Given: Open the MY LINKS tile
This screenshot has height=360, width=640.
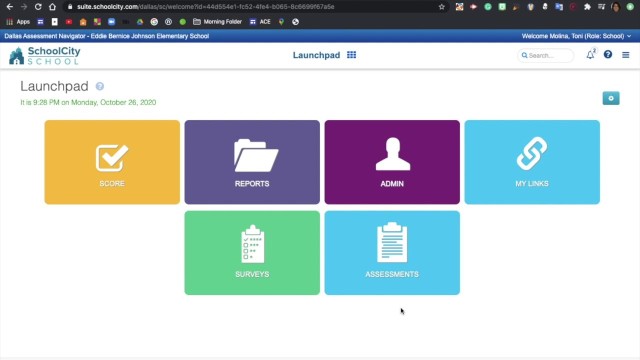Looking at the screenshot, I should pos(532,162).
